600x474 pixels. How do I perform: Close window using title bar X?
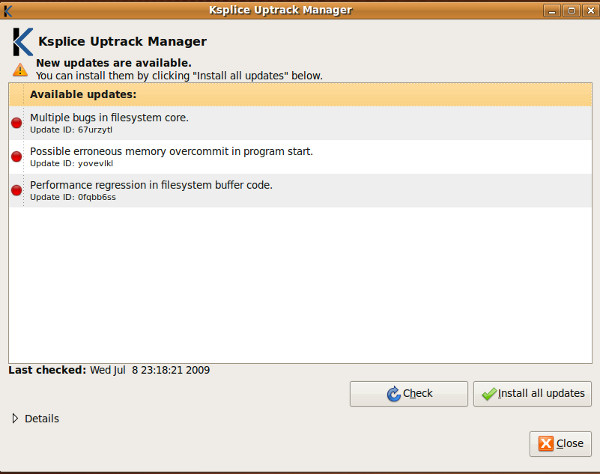pyautogui.click(x=590, y=11)
